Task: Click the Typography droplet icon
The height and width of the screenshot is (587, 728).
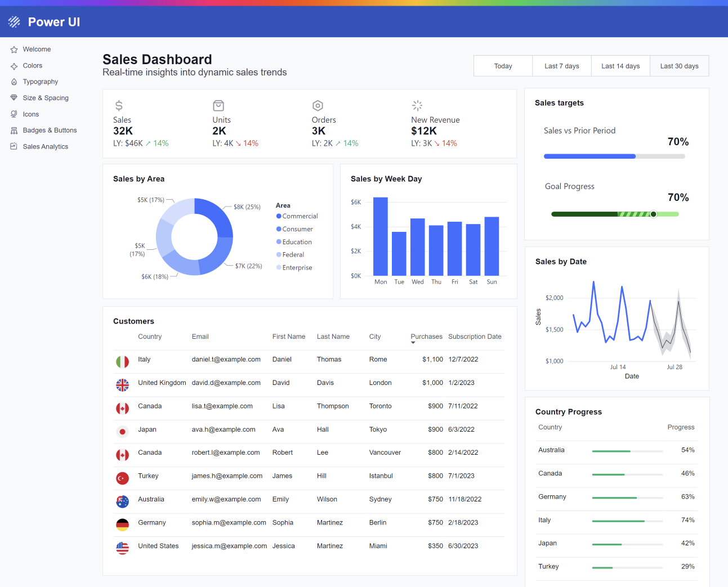Action: 12,82
